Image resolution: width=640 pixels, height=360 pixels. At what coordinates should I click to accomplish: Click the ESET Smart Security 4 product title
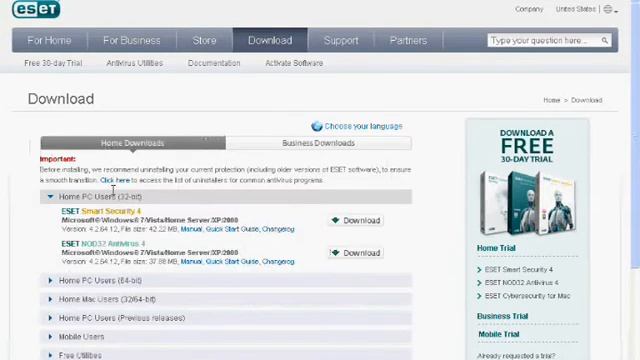pyautogui.click(x=101, y=211)
